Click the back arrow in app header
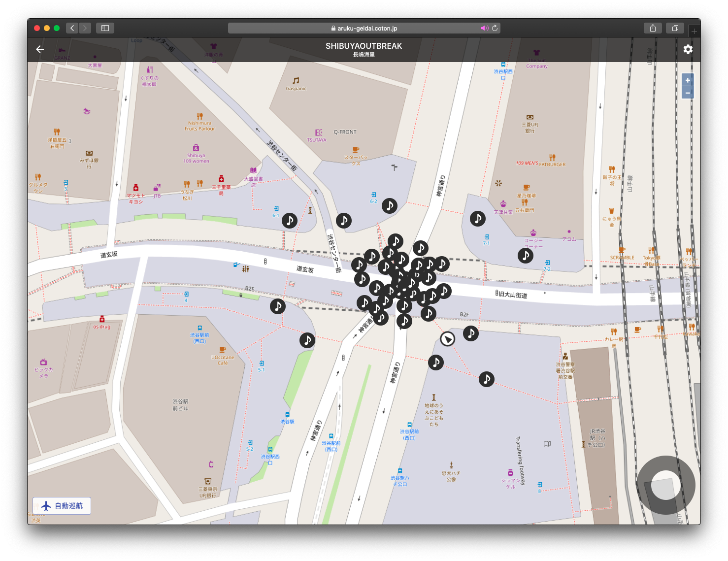 pyautogui.click(x=40, y=49)
